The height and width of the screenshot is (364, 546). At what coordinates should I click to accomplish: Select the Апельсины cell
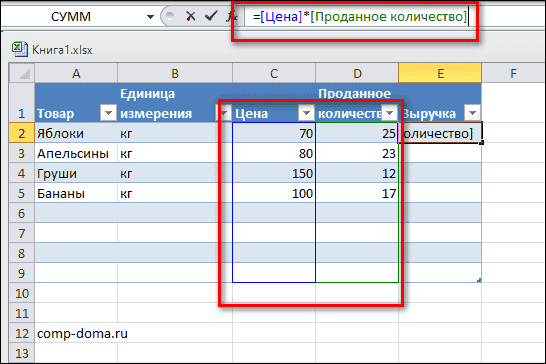pos(76,153)
